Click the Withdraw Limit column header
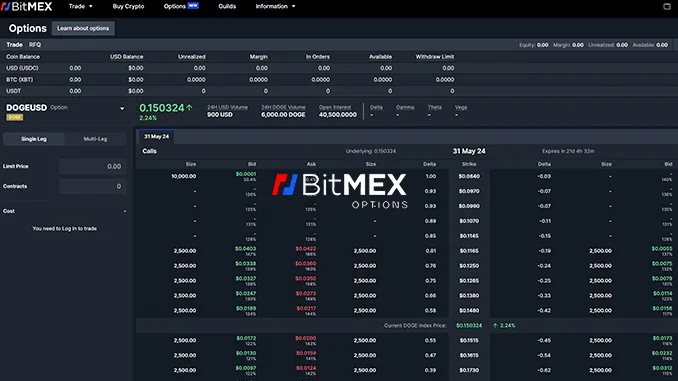 coord(435,57)
